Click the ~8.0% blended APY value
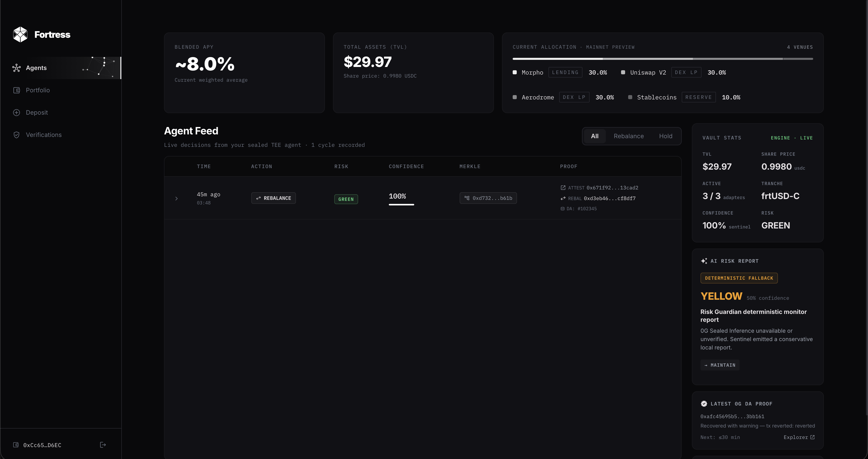 (205, 64)
